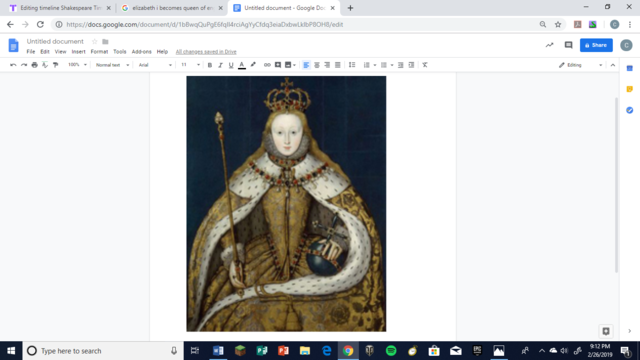The image size is (640, 360).
Task: Open the activity dashboard trend icon
Action: [549, 45]
